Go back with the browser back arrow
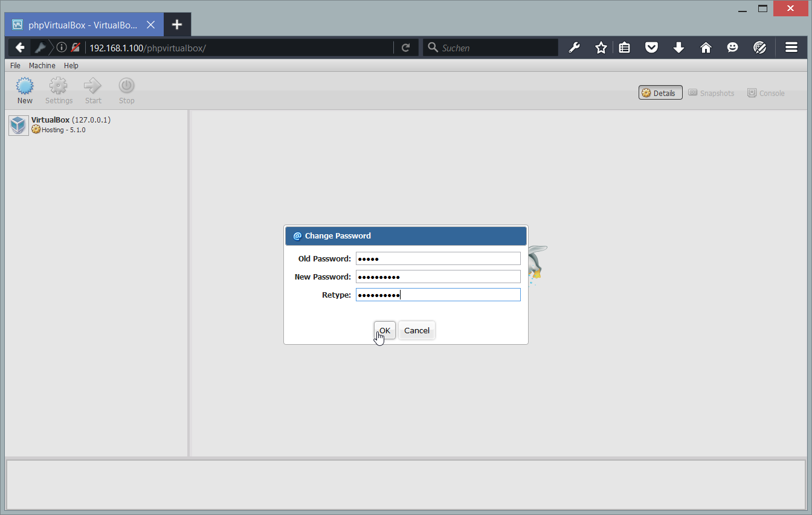The image size is (812, 515). [x=20, y=48]
